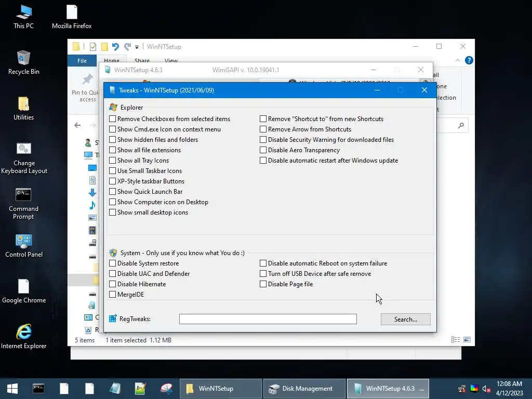
Task: Switch Explorer to large icons view button
Action: coord(467,340)
